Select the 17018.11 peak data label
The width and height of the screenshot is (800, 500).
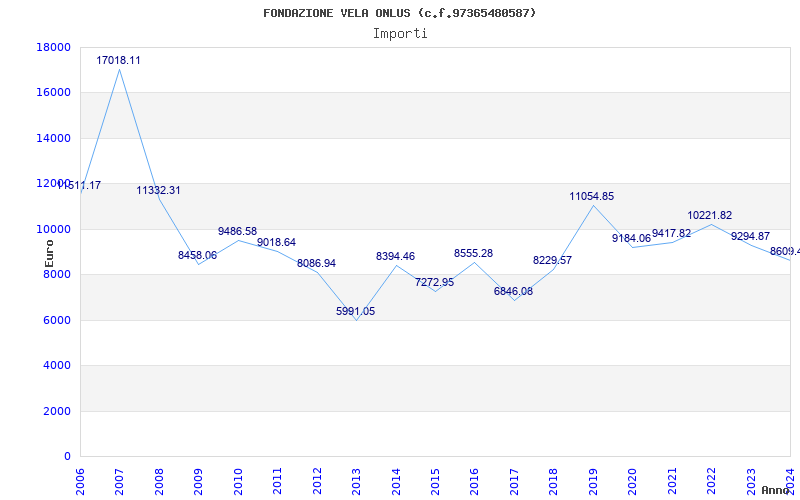tap(118, 60)
